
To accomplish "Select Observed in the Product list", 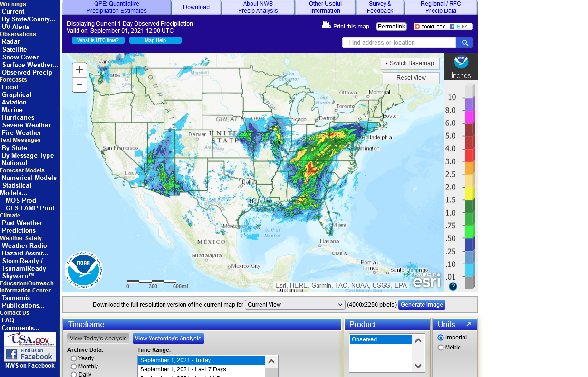I will click(x=381, y=339).
